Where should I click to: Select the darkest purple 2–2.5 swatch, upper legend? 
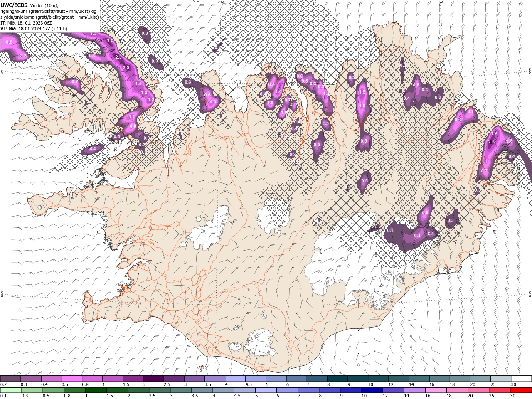153,379
